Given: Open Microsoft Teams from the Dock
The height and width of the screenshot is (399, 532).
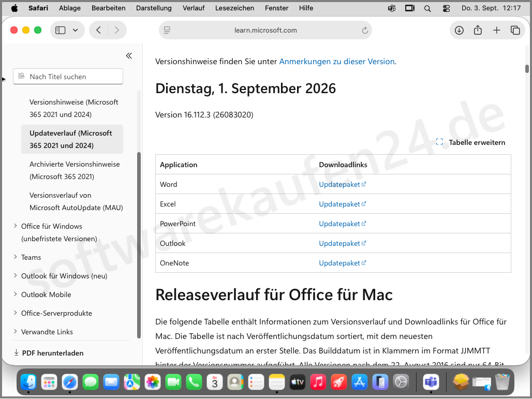Looking at the screenshot, I should click(x=431, y=382).
